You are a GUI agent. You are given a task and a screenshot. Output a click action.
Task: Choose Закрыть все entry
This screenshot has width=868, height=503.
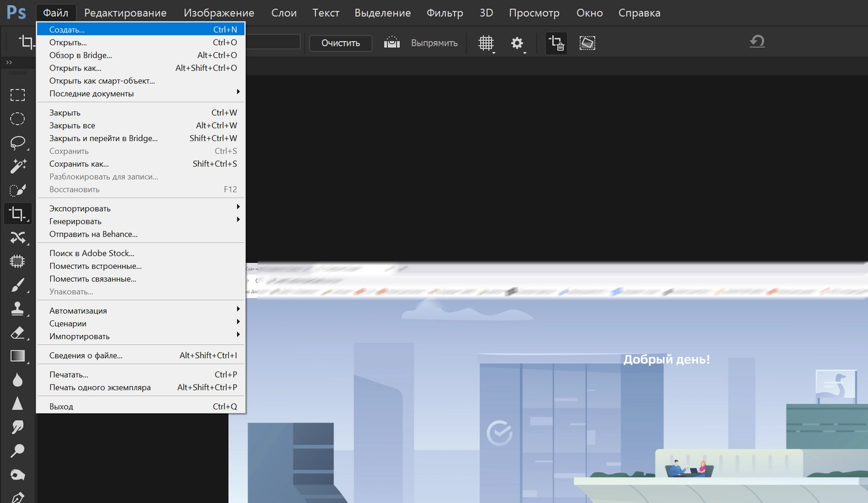point(141,126)
